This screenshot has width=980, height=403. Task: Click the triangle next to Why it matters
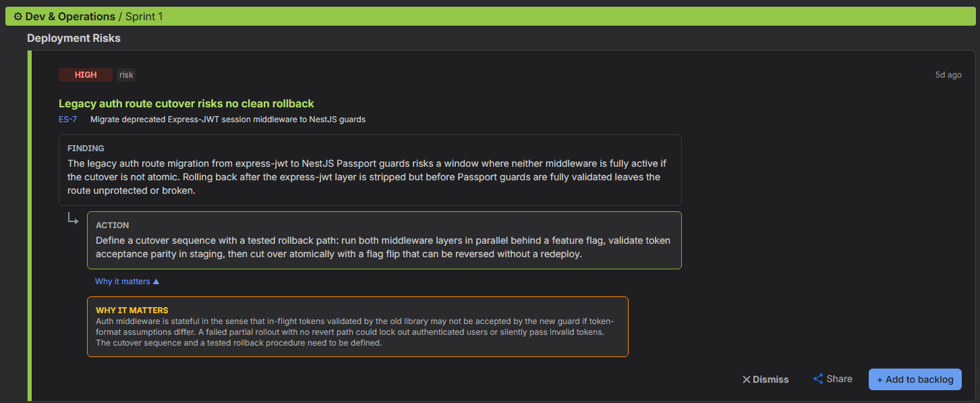[x=156, y=281]
